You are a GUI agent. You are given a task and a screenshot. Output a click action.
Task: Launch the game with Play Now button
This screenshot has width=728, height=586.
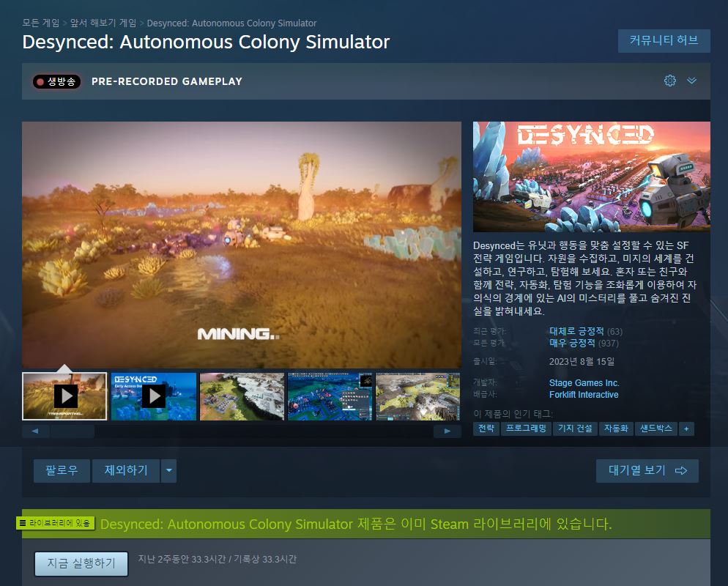point(81,564)
